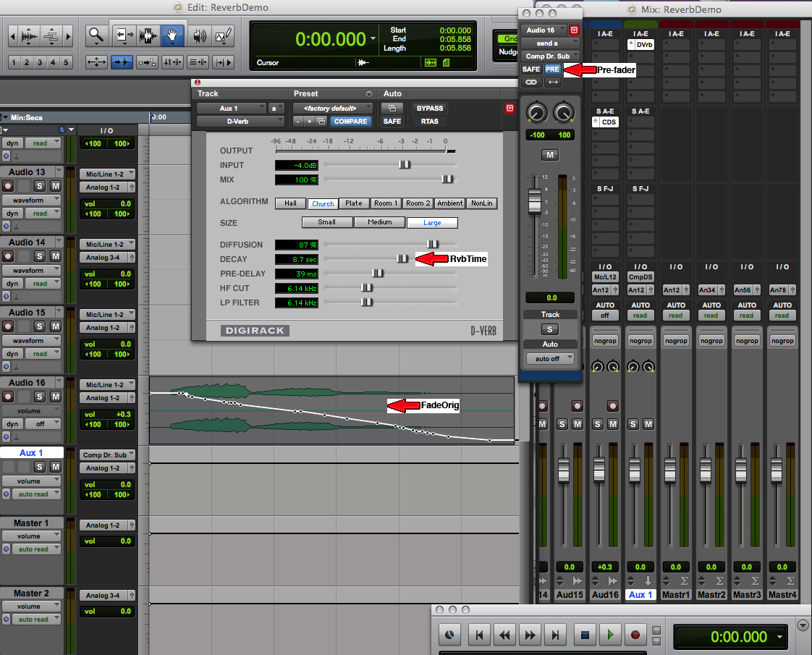Mute the Audio 13 track
Viewport: 812px width, 655px height.
(55, 186)
